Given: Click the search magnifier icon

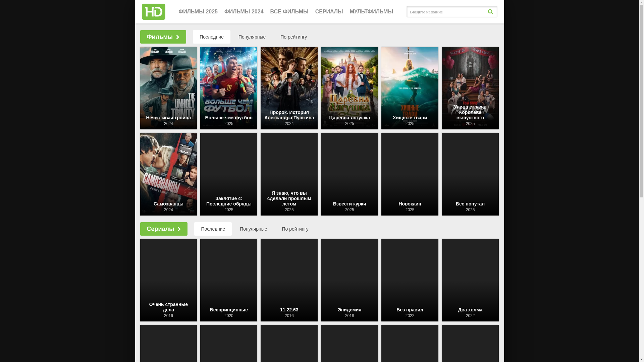Looking at the screenshot, I should 490,12.
